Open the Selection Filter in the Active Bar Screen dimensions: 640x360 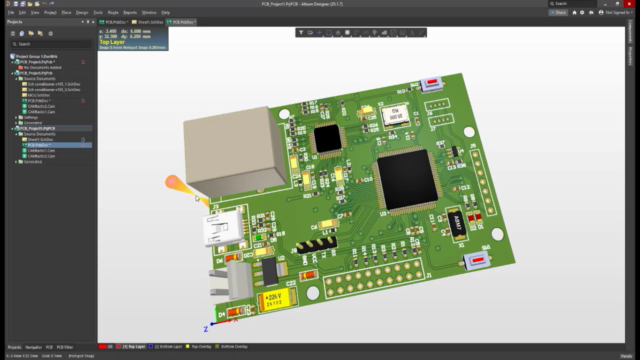[301, 33]
